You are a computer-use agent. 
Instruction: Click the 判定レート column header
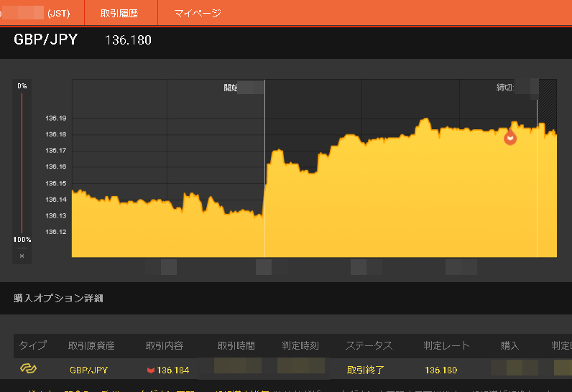click(446, 345)
